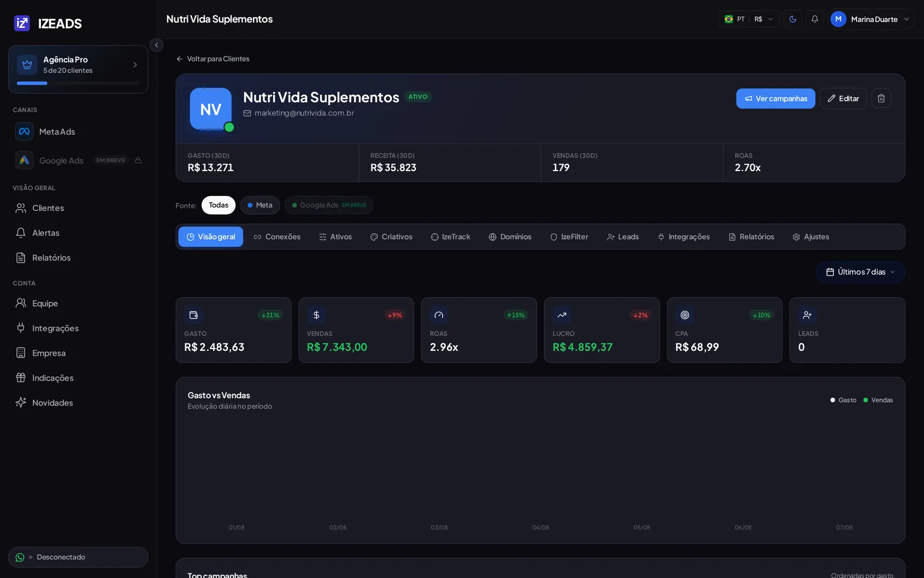
Task: Click the Google Ads logo icon
Action: point(24,160)
